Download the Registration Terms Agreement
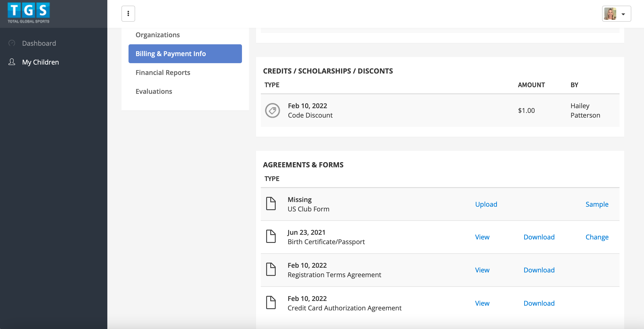The height and width of the screenshot is (329, 644). point(539,270)
